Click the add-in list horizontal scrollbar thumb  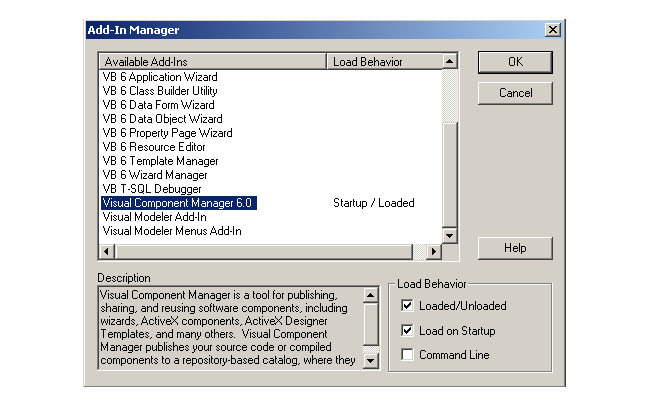point(264,251)
